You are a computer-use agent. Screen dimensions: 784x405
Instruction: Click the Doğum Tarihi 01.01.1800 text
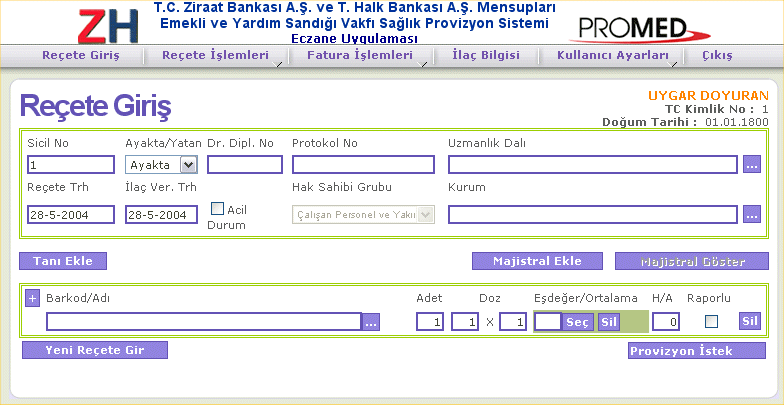(x=686, y=122)
